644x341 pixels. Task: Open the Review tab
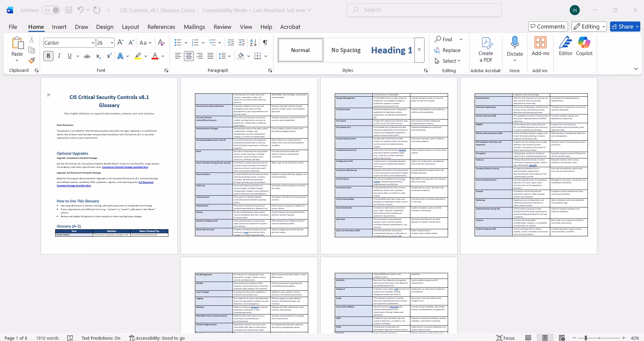pos(223,27)
